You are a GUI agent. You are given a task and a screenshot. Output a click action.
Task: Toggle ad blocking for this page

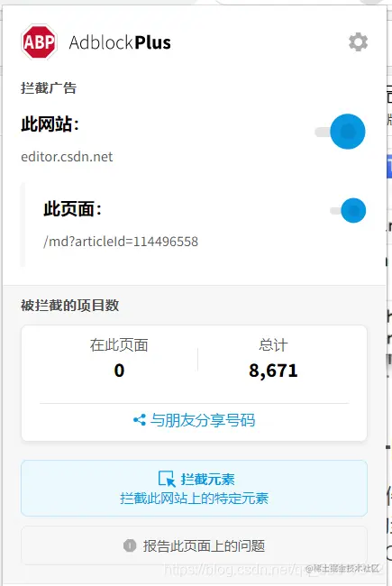348,210
